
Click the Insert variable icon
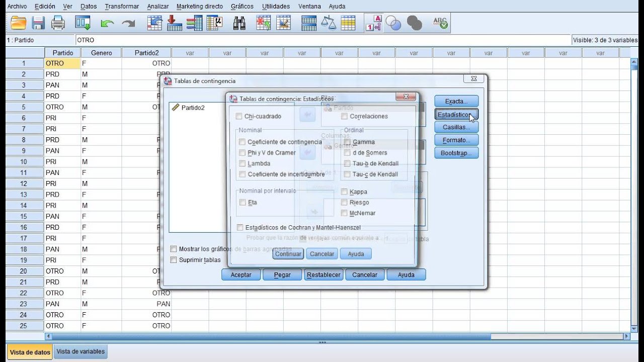[x=284, y=23]
